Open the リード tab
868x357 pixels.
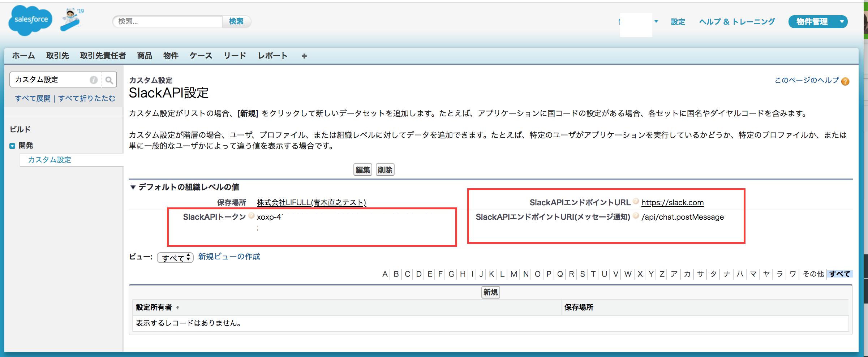[x=235, y=56]
